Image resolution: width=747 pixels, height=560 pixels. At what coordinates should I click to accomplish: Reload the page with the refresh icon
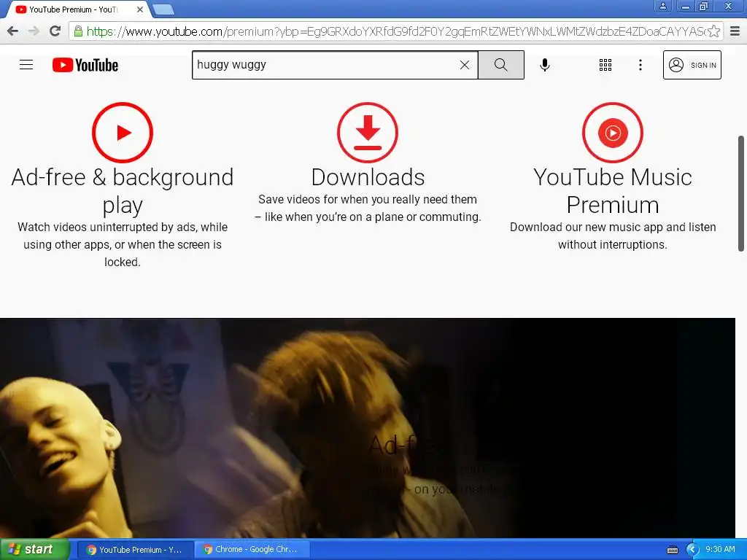pos(55,31)
